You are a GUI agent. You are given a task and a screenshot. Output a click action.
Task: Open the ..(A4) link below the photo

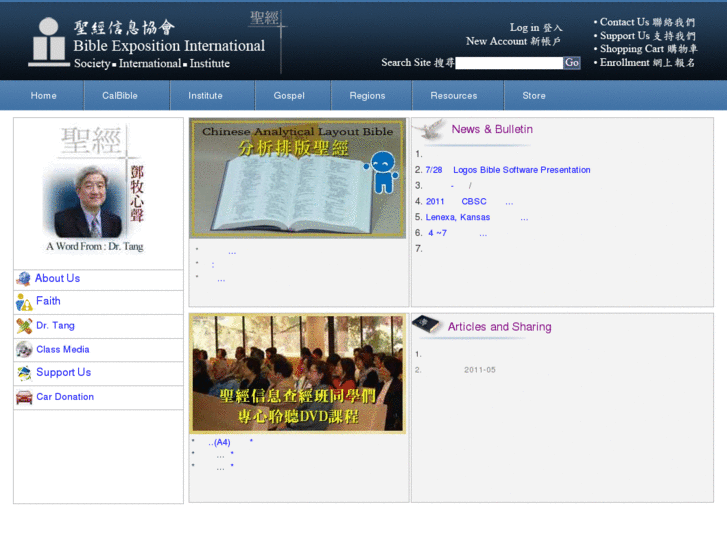(x=219, y=442)
